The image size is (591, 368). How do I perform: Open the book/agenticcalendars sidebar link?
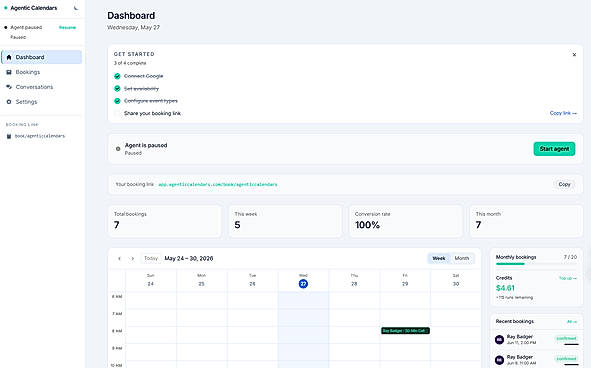click(36, 136)
